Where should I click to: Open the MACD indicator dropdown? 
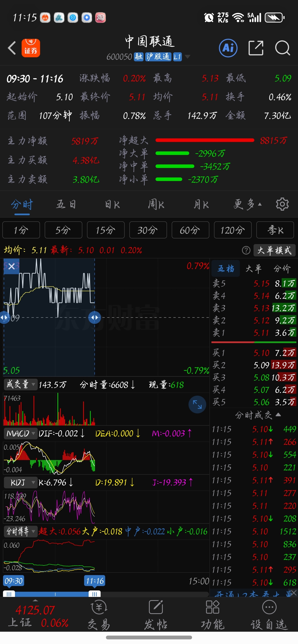pos(20,433)
